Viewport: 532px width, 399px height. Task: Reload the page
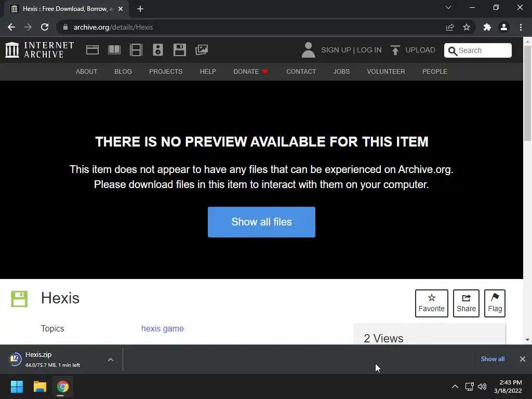pyautogui.click(x=45, y=27)
